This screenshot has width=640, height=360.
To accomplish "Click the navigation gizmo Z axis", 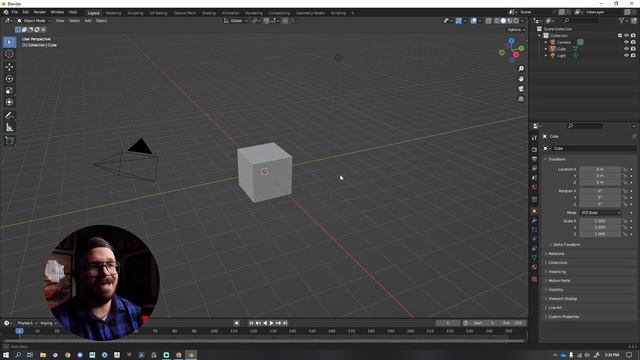I will tap(511, 41).
